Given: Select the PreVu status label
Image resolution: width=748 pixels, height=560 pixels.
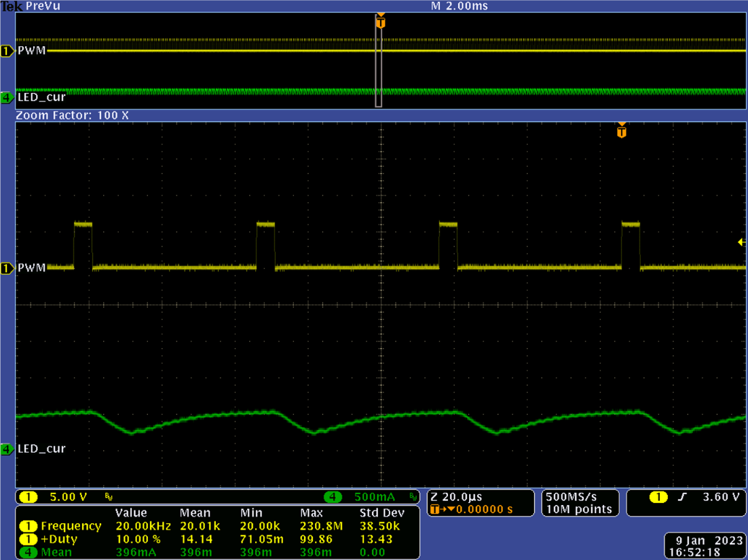Looking at the screenshot, I should [x=42, y=6].
